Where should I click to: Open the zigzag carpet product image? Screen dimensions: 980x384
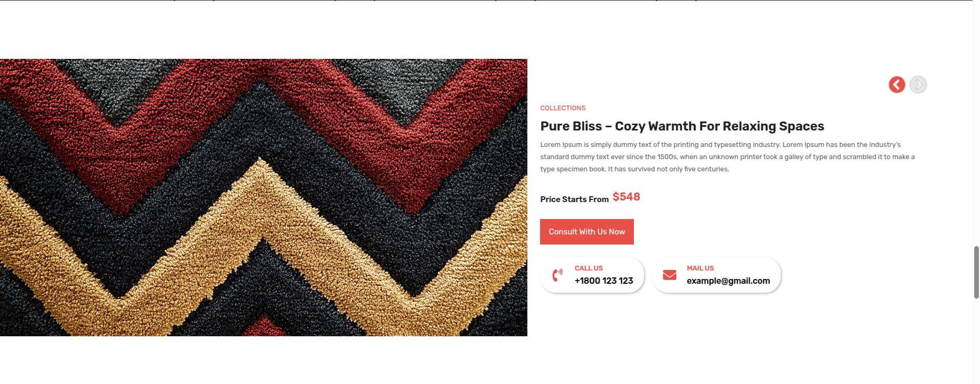[x=263, y=197]
